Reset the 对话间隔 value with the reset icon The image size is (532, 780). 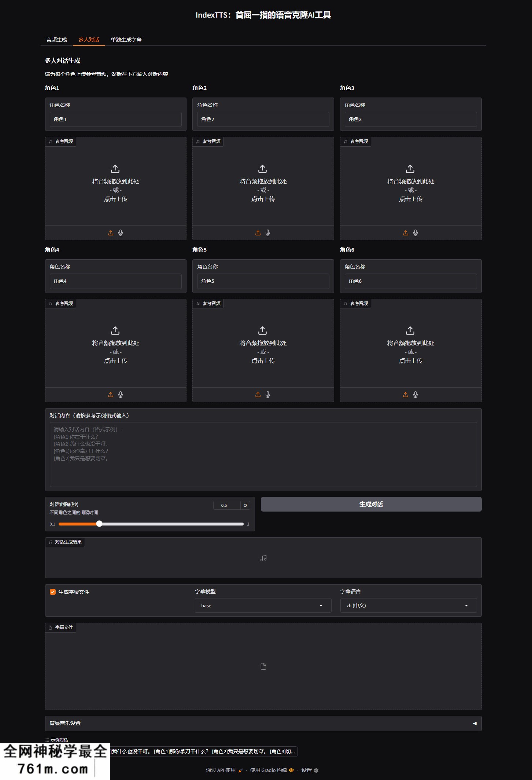[x=245, y=505]
